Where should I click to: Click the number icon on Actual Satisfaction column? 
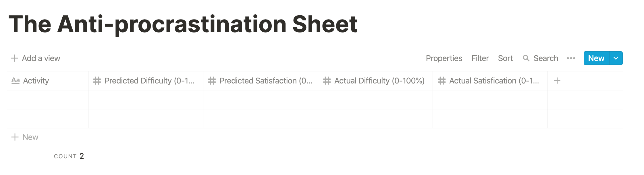[442, 81]
